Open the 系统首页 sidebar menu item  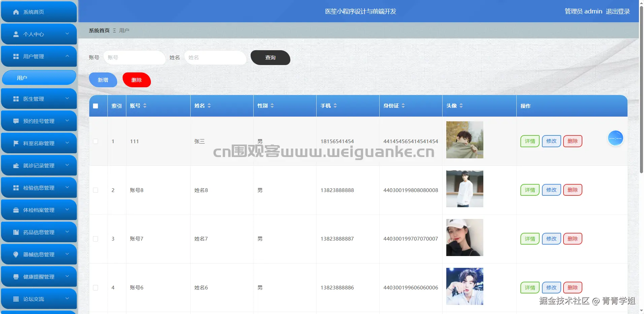tap(39, 12)
